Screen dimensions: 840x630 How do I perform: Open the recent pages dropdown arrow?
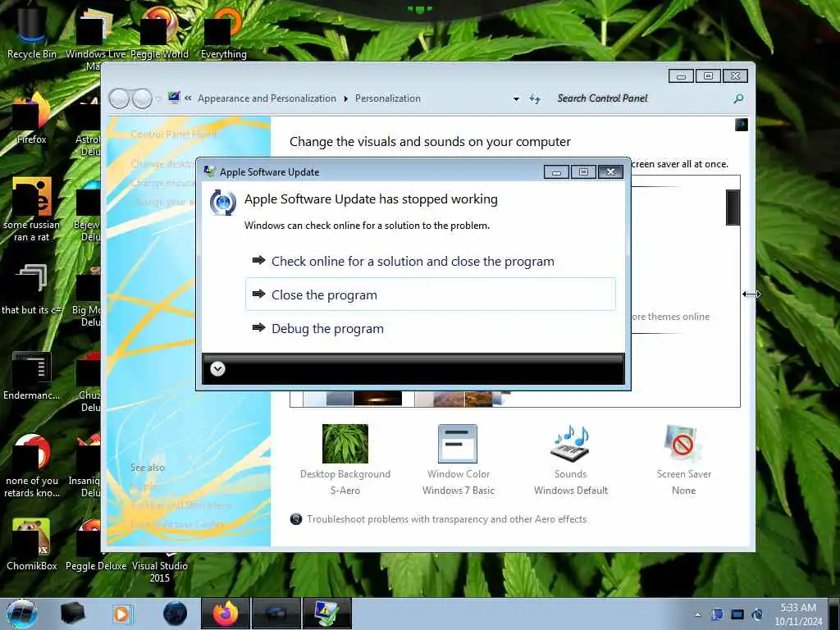158,98
